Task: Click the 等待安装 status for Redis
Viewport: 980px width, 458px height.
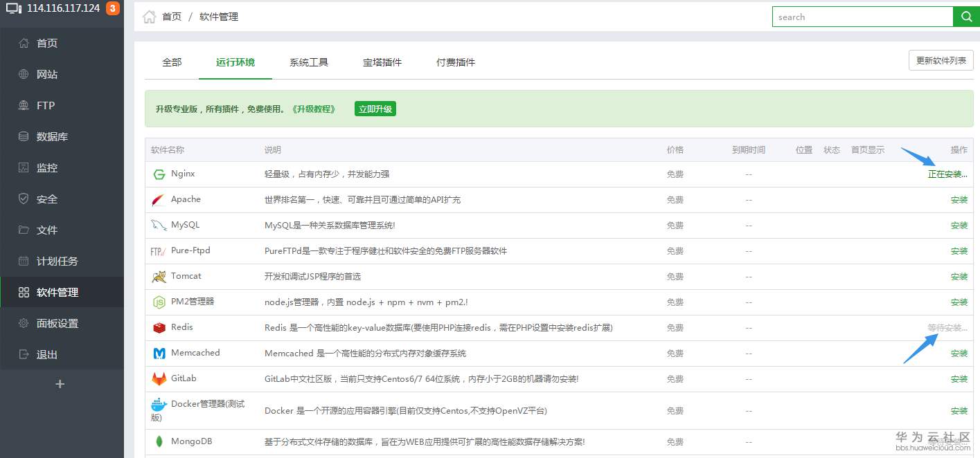Action: (947, 328)
